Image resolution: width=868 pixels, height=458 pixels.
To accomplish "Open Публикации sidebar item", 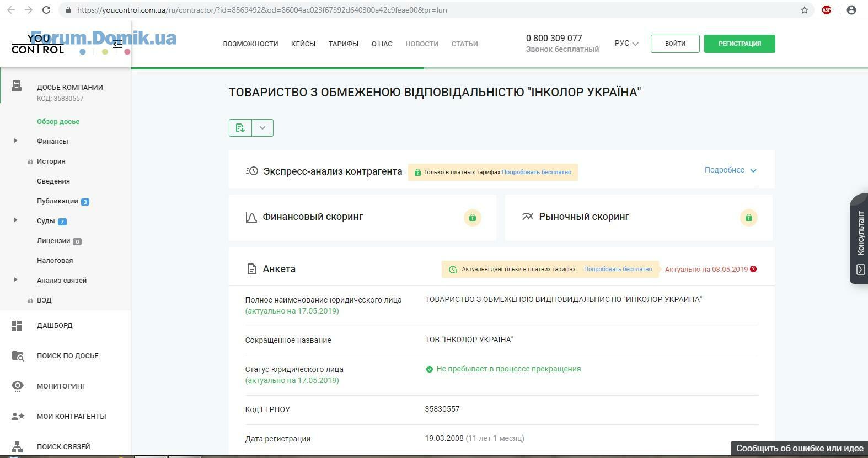I will [x=57, y=201].
